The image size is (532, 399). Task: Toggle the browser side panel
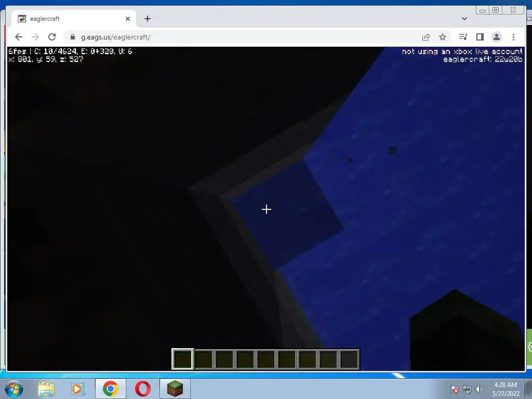click(480, 37)
